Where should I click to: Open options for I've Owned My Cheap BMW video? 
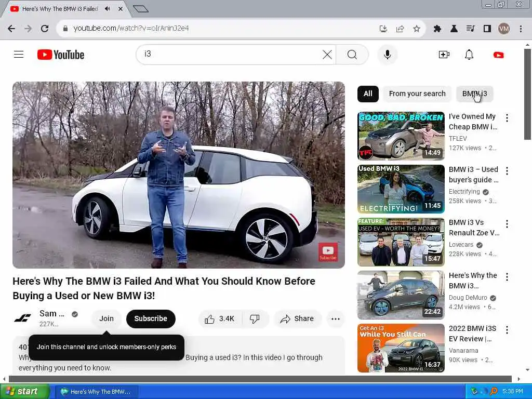pos(507,118)
